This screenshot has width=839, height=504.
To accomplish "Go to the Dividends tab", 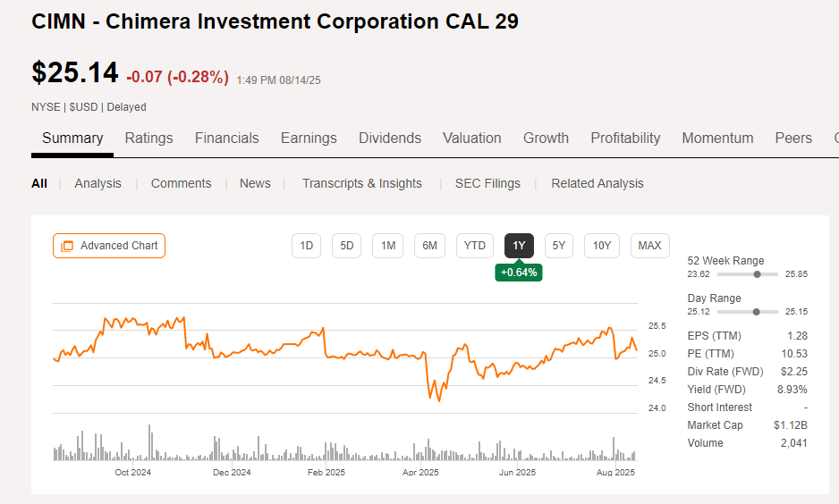I will pyautogui.click(x=390, y=139).
